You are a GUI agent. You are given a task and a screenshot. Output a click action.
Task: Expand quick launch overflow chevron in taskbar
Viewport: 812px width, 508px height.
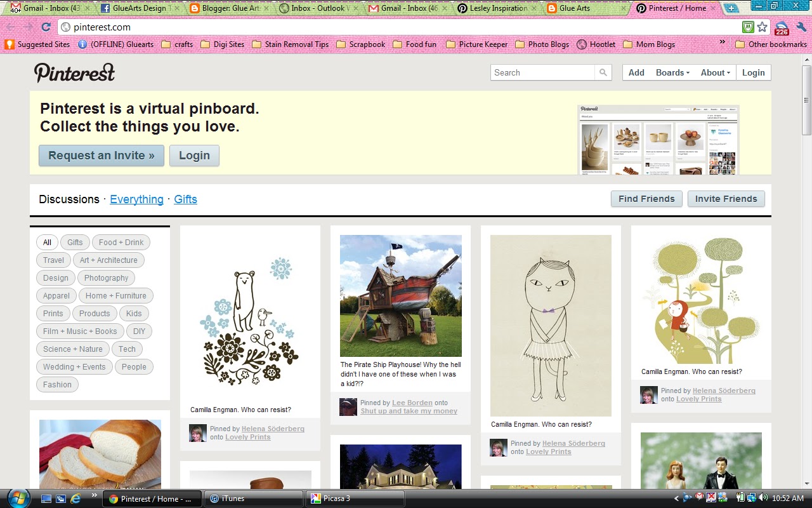(x=95, y=495)
